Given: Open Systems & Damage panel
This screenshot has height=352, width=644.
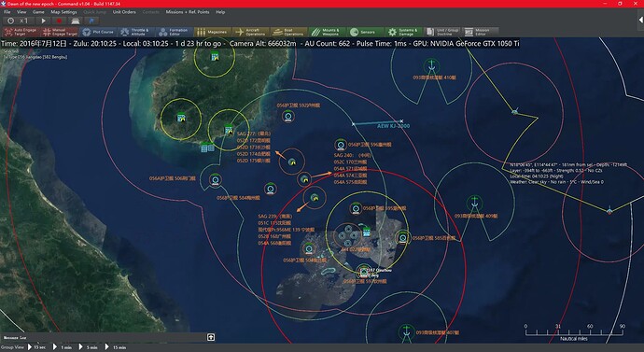Looking at the screenshot, I should click(403, 32).
